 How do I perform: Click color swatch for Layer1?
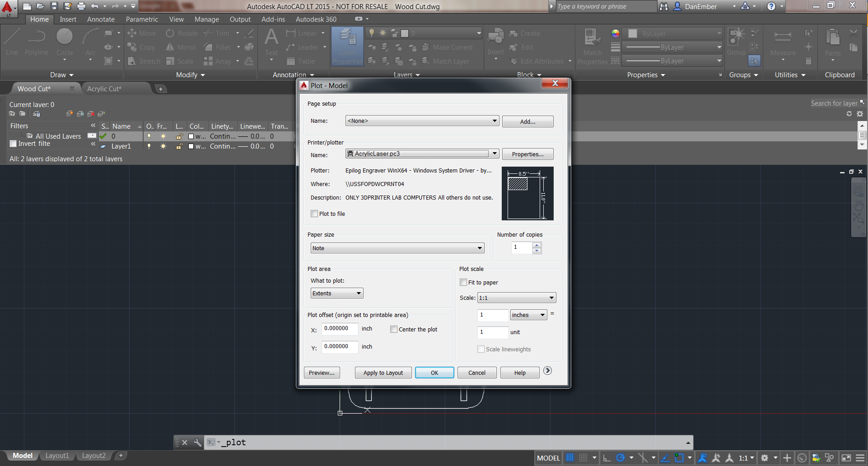[x=191, y=146]
